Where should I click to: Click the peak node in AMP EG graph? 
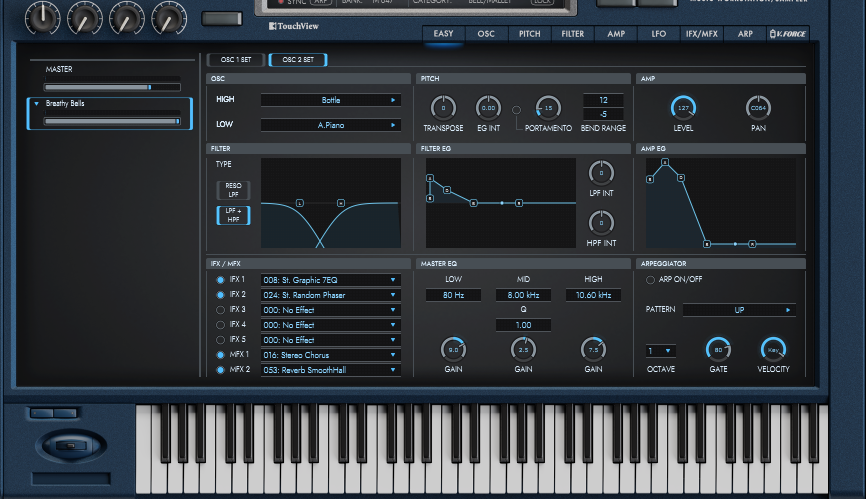pyautogui.click(x=665, y=162)
